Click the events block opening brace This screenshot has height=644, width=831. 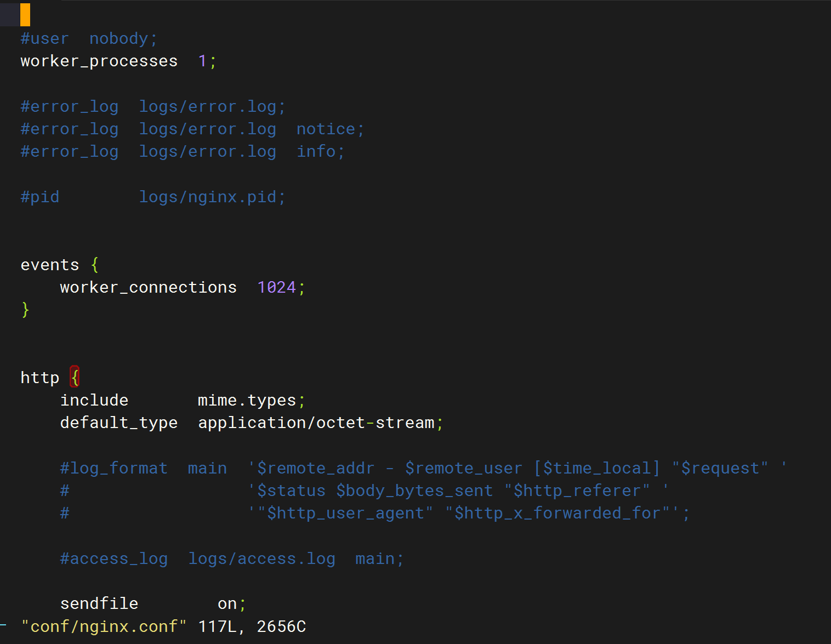pos(95,265)
